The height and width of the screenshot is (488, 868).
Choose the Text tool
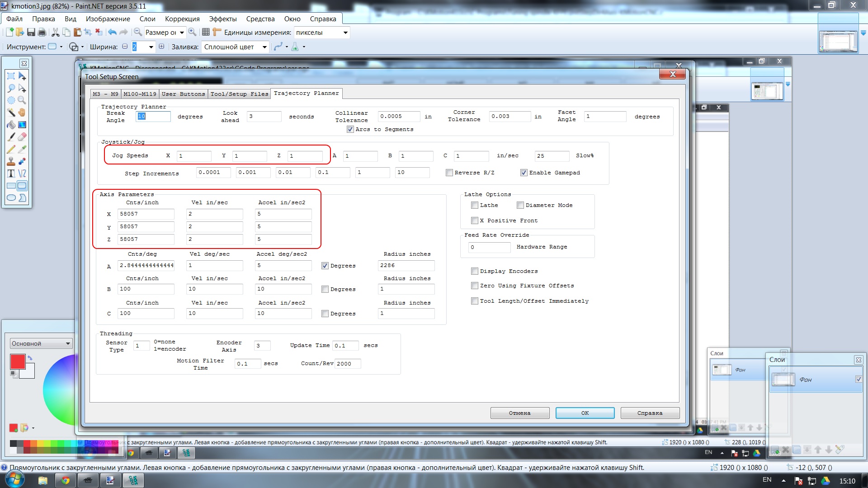click(11, 173)
